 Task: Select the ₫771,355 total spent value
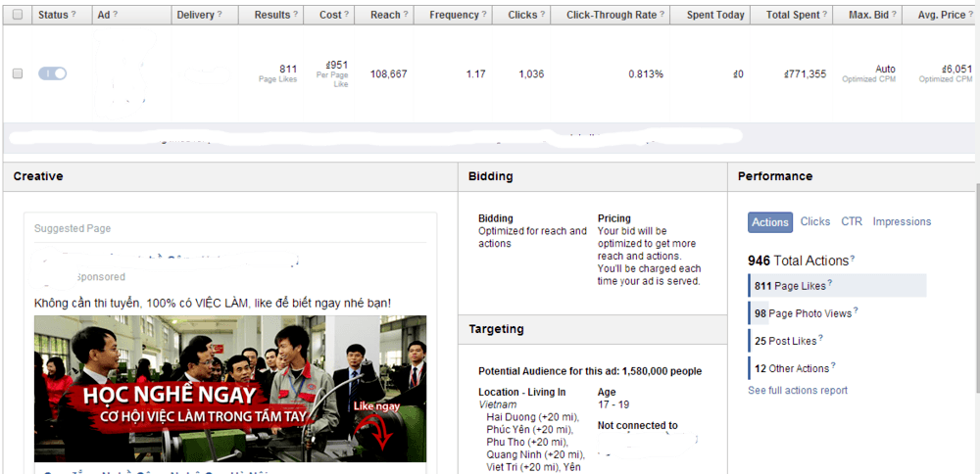pyautogui.click(x=805, y=74)
